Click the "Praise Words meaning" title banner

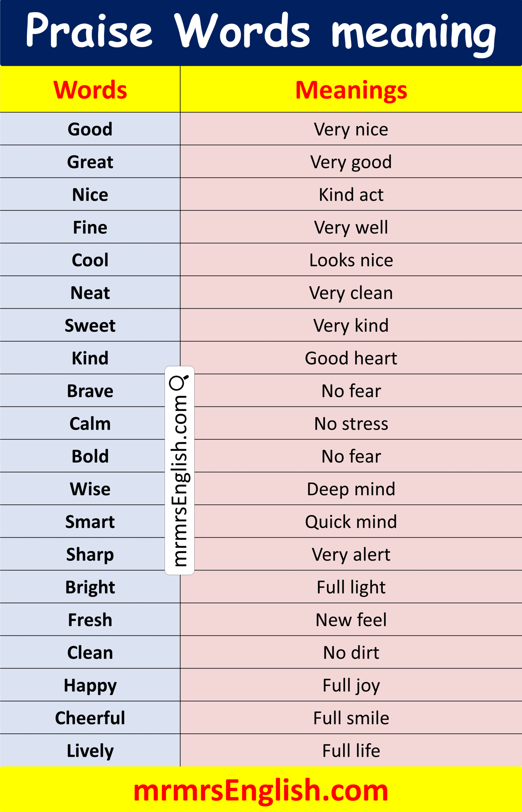(261, 32)
